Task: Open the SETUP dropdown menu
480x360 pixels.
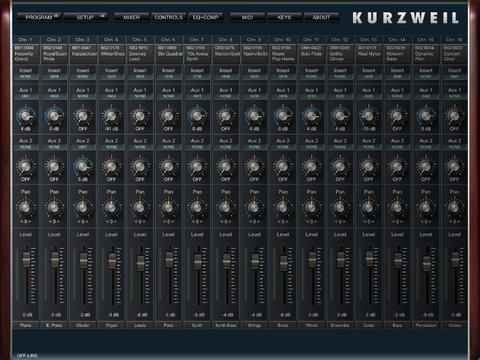Action: tap(85, 17)
